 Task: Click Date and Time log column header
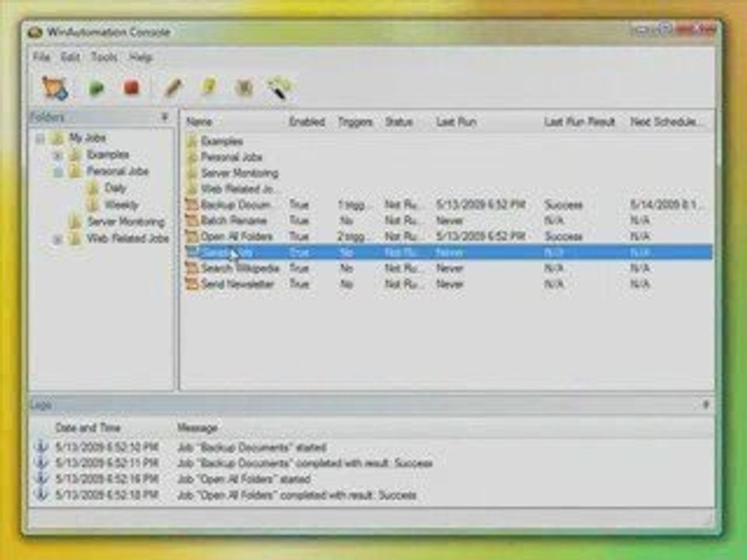pyautogui.click(x=88, y=428)
